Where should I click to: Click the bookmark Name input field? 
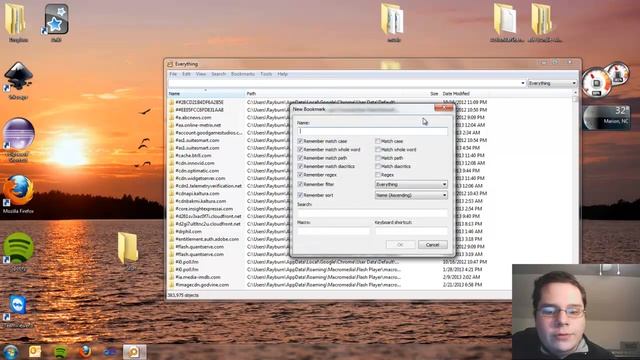pyautogui.click(x=372, y=131)
